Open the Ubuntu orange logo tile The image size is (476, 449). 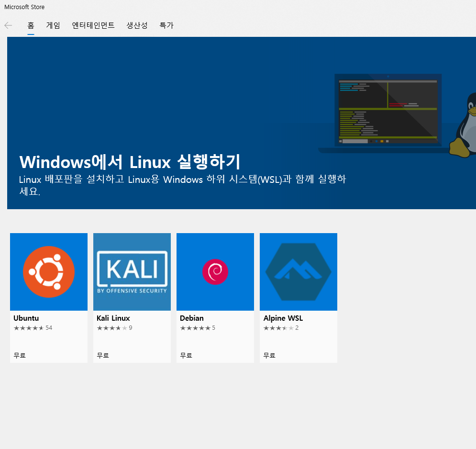[49, 271]
